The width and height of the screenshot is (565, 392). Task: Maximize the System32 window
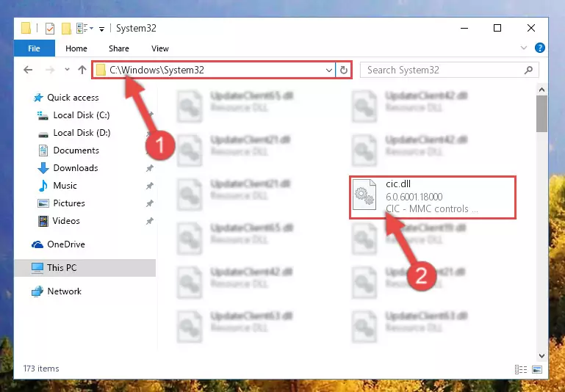click(x=497, y=28)
